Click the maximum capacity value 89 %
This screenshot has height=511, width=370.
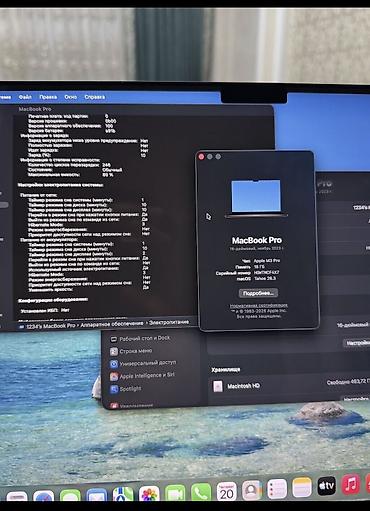(x=108, y=174)
